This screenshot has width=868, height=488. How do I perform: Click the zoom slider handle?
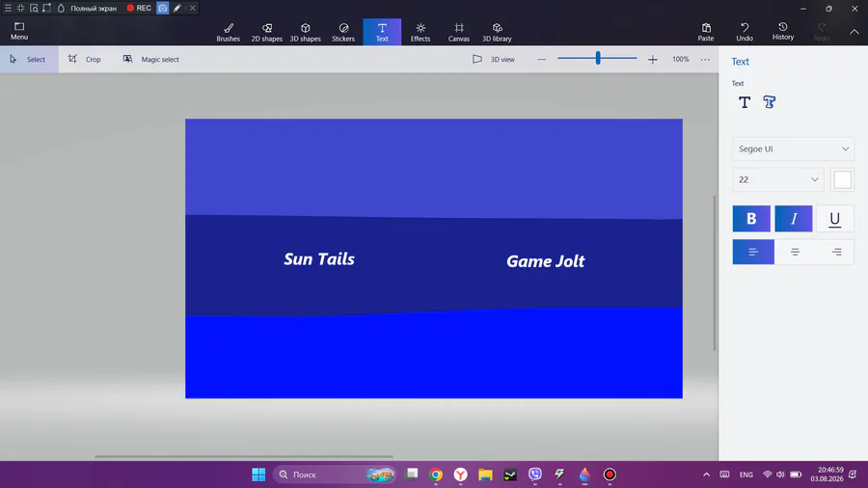click(598, 58)
